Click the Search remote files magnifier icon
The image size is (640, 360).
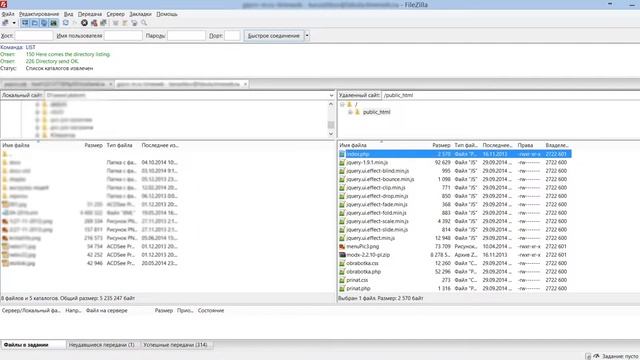tap(144, 23)
